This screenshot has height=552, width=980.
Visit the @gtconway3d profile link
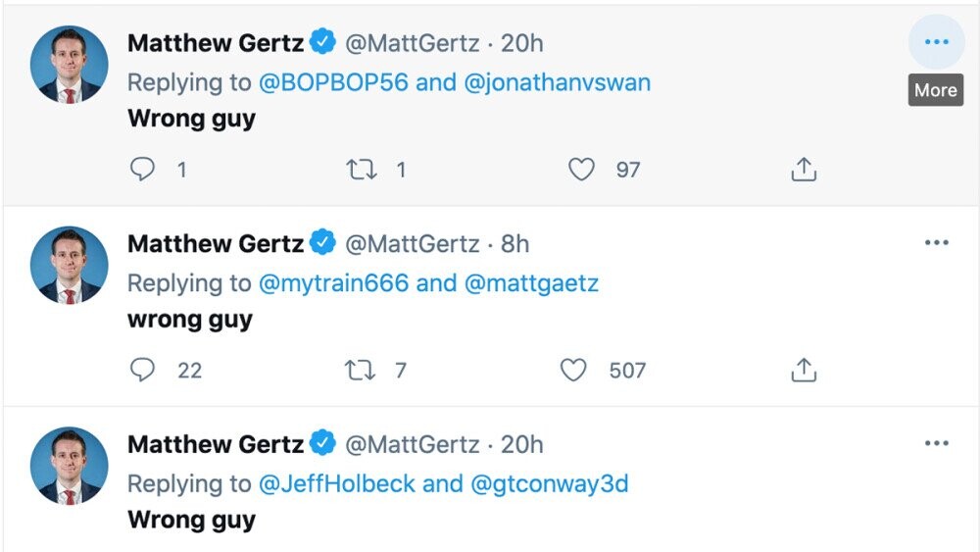[x=550, y=484]
